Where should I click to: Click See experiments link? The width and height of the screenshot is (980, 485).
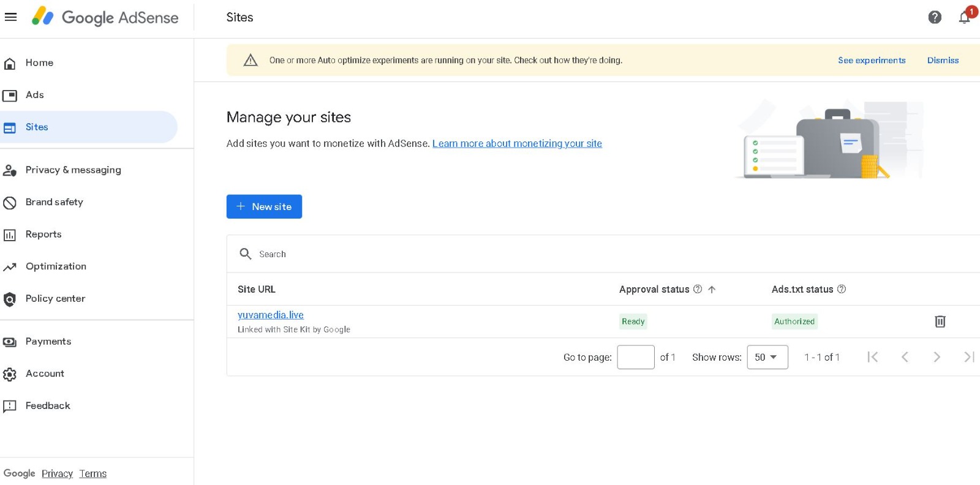(872, 60)
